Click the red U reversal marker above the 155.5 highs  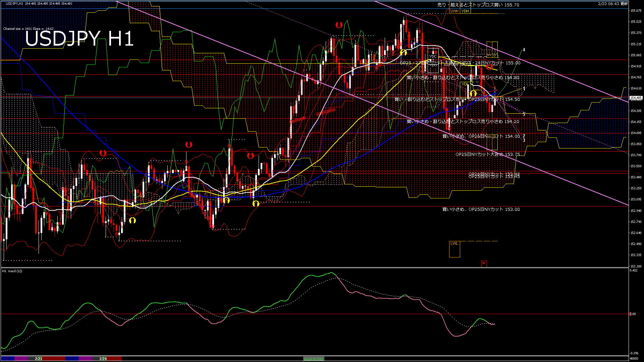(339, 24)
